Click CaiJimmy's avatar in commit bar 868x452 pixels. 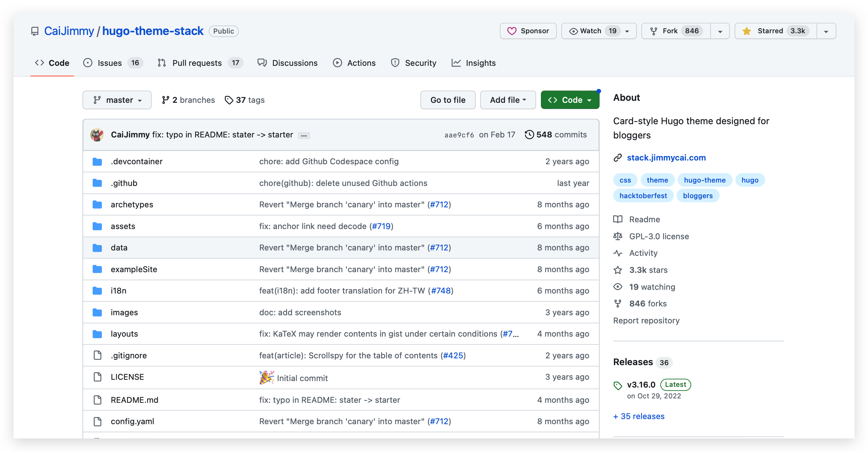click(x=97, y=135)
